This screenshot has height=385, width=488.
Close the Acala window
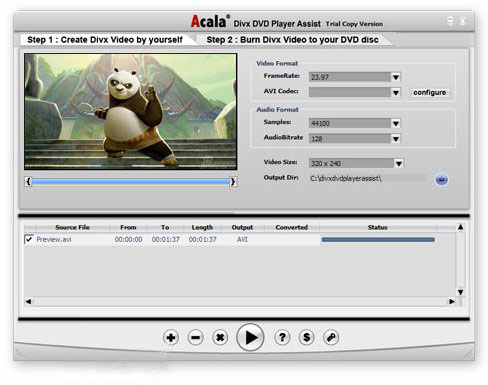tap(463, 21)
